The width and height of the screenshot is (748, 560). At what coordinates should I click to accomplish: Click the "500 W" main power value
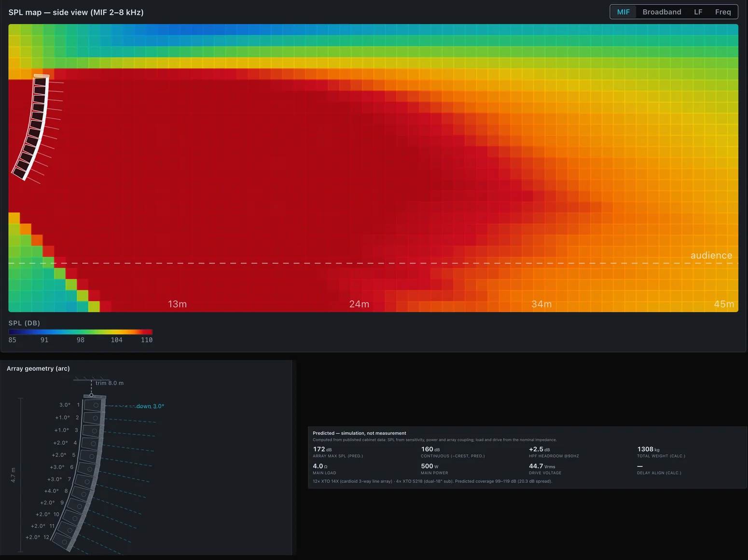click(x=429, y=466)
